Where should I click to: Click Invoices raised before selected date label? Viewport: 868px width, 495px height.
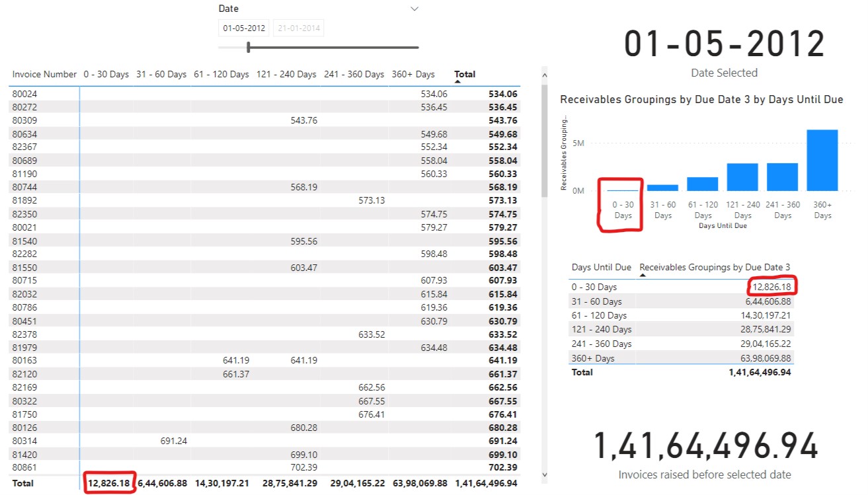pos(705,475)
